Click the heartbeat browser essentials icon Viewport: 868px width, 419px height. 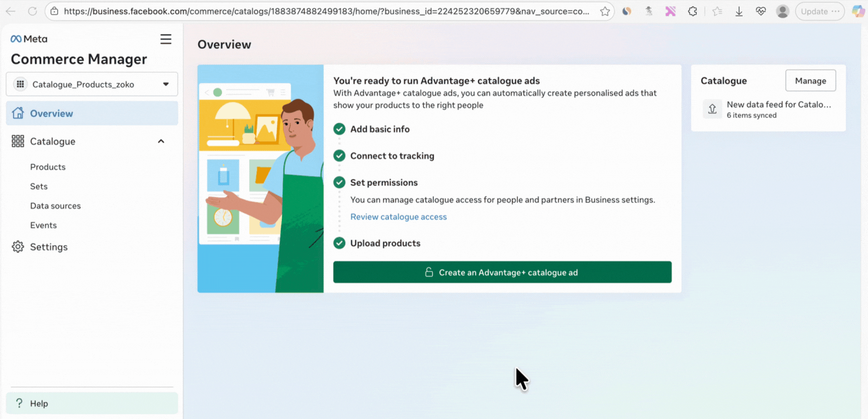pyautogui.click(x=761, y=11)
